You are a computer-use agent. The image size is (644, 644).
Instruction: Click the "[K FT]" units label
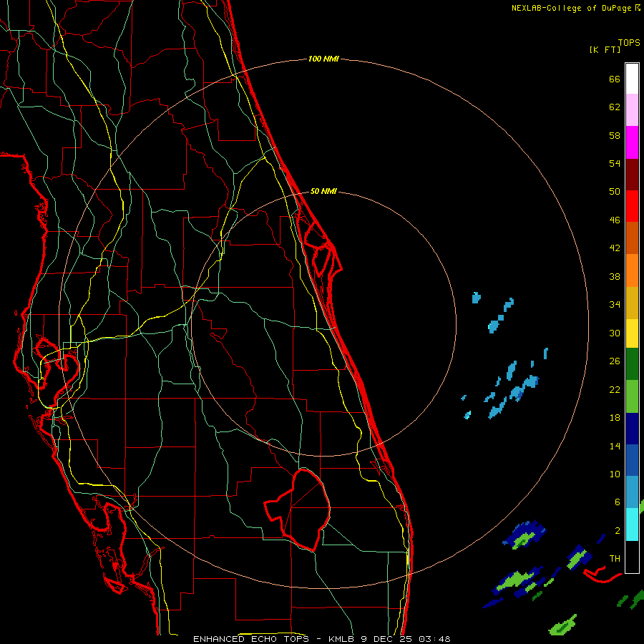(x=605, y=49)
